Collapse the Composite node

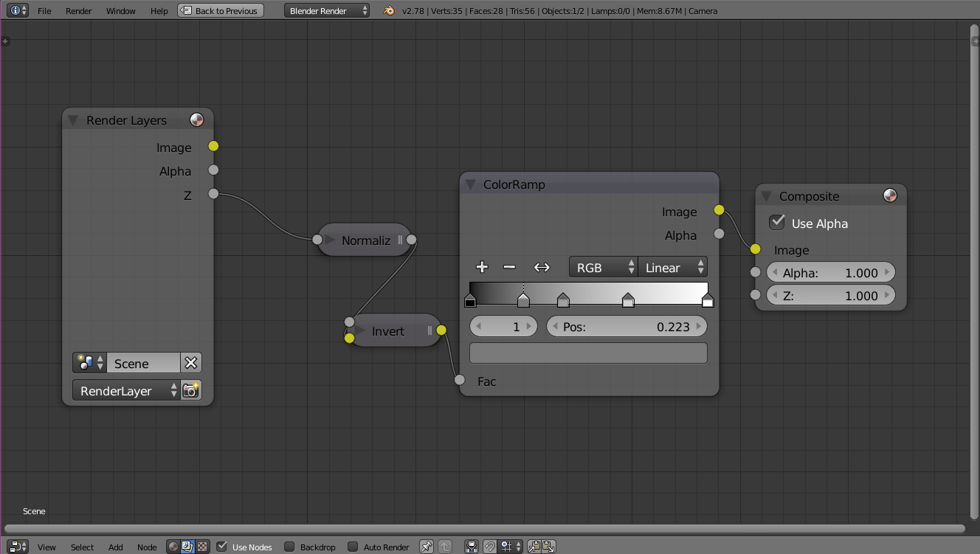(766, 196)
